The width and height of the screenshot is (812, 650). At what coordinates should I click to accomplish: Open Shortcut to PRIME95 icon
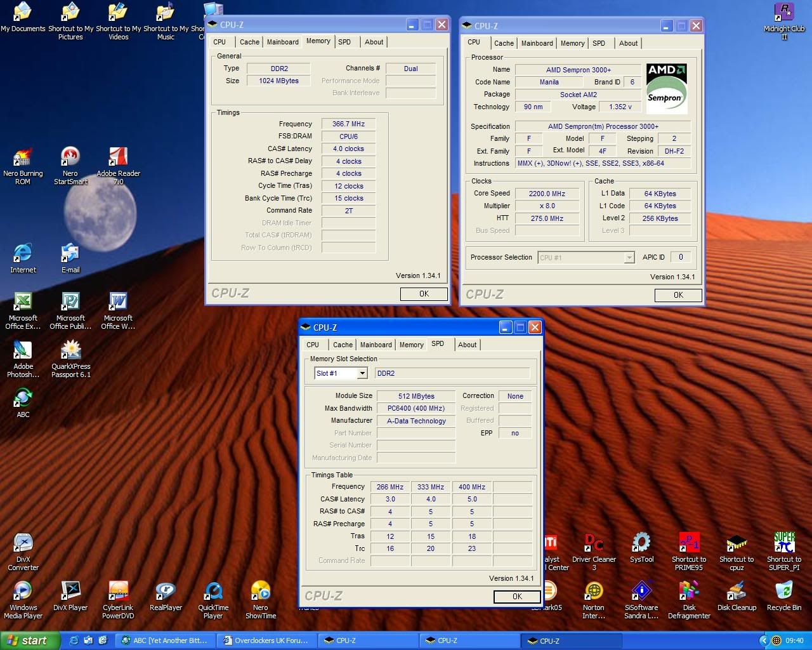tap(689, 552)
